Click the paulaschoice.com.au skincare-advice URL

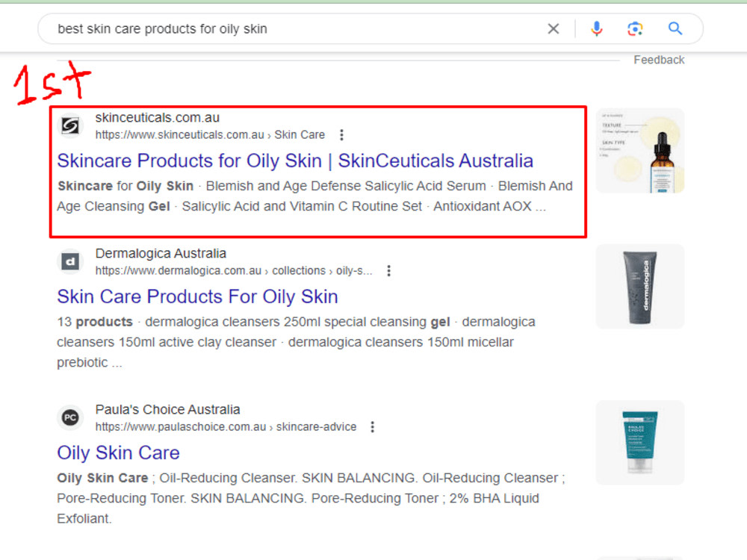coord(226,426)
